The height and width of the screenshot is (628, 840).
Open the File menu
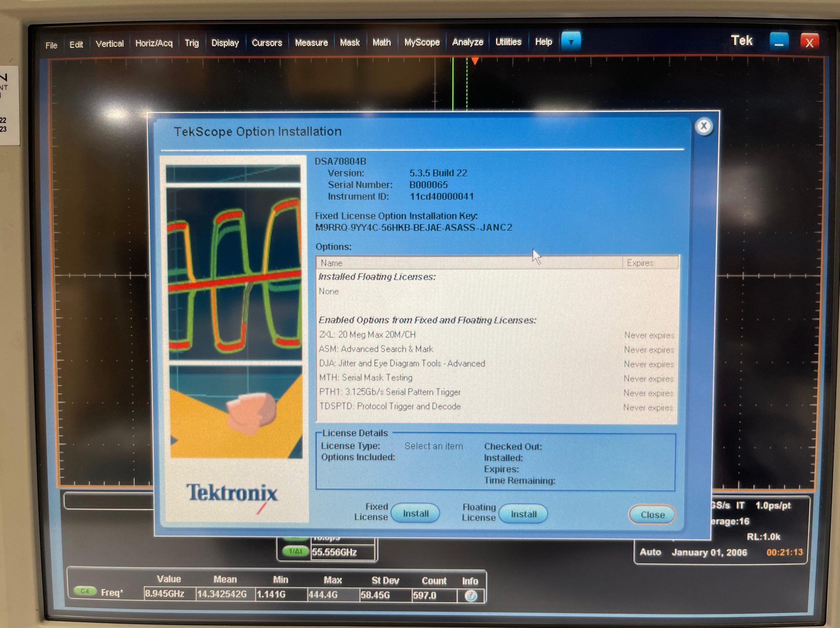[x=51, y=45]
